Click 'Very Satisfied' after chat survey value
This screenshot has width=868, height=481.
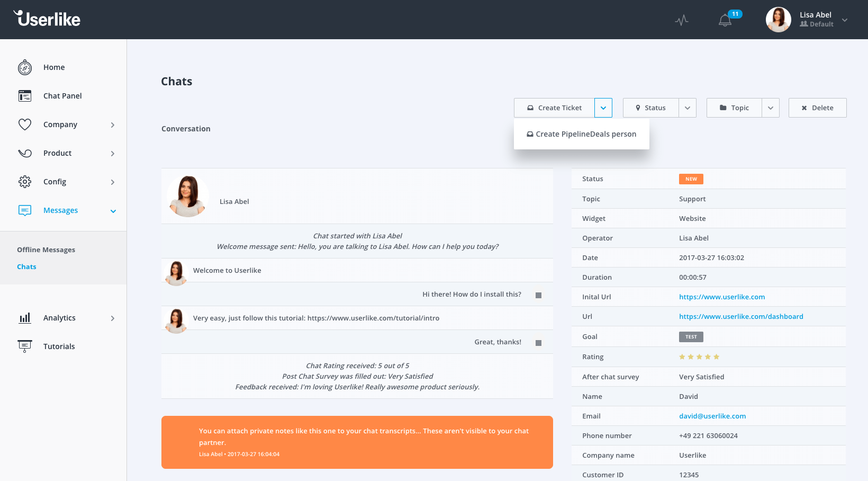[x=701, y=377]
